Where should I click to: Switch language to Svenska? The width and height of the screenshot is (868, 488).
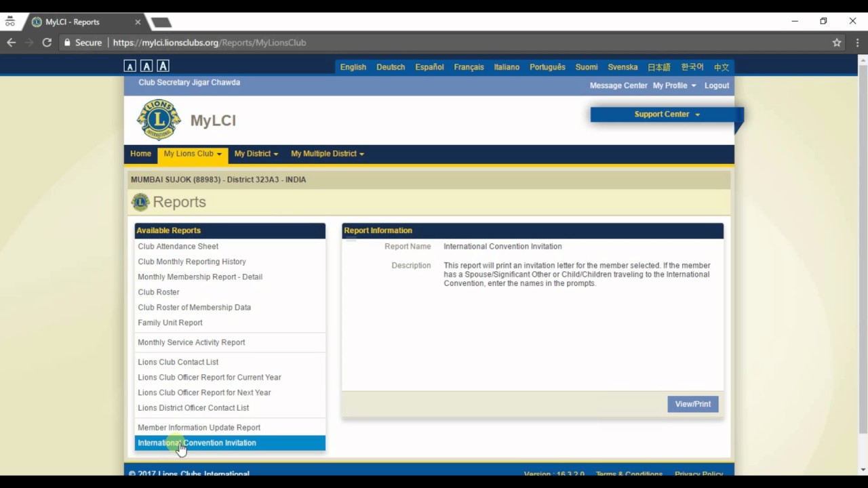click(x=623, y=67)
